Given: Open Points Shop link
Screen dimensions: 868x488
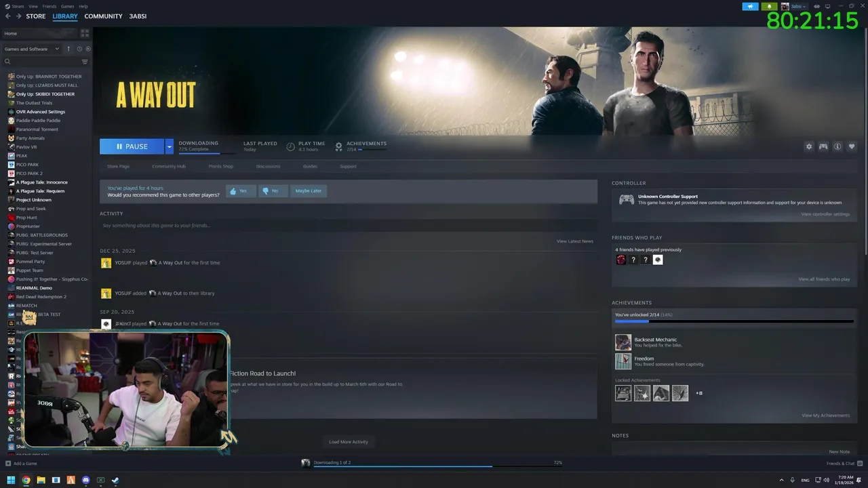Looking at the screenshot, I should click(220, 166).
